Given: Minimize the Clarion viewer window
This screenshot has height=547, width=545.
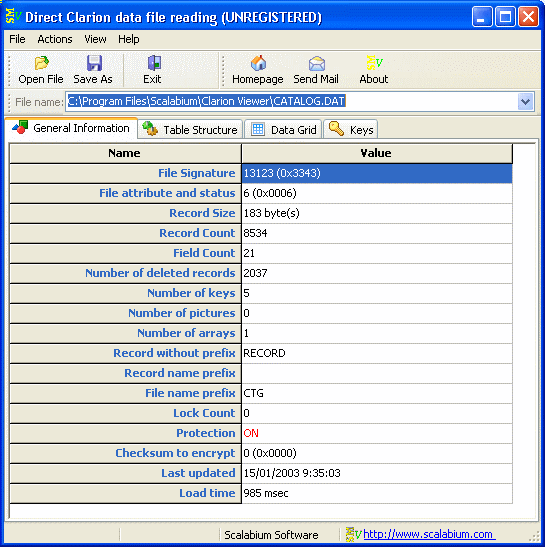Looking at the screenshot, I should (482, 16).
